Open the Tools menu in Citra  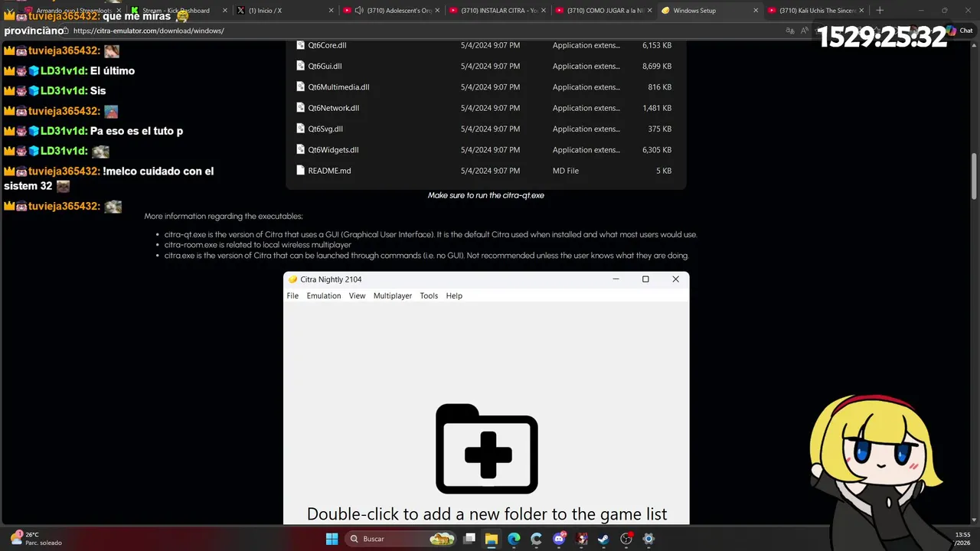coord(429,295)
